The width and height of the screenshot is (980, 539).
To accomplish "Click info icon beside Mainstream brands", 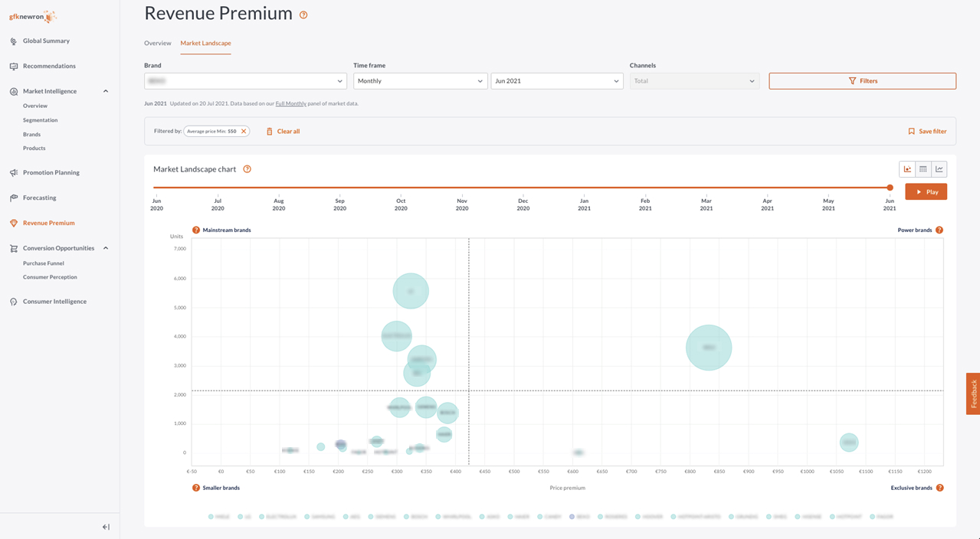I will [x=196, y=230].
